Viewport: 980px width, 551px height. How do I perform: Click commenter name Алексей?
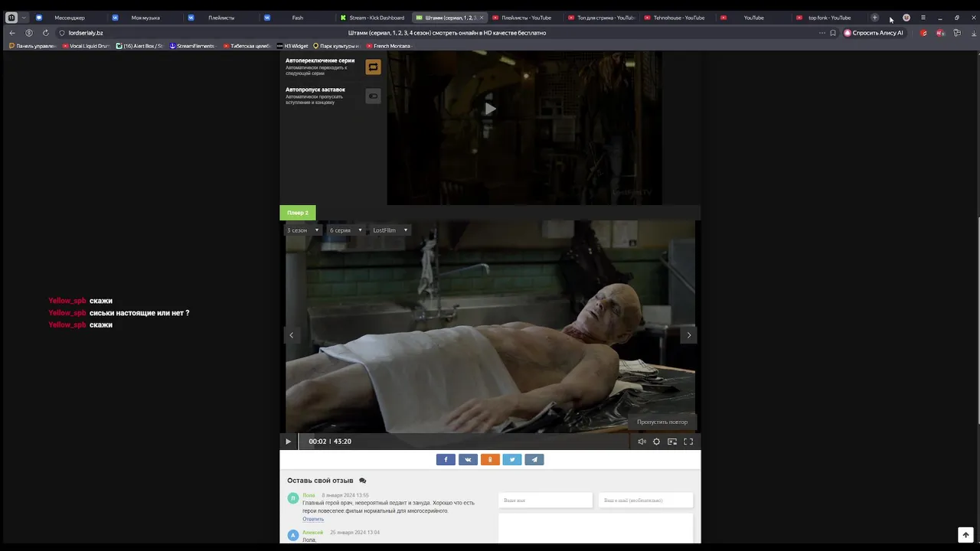312,533
